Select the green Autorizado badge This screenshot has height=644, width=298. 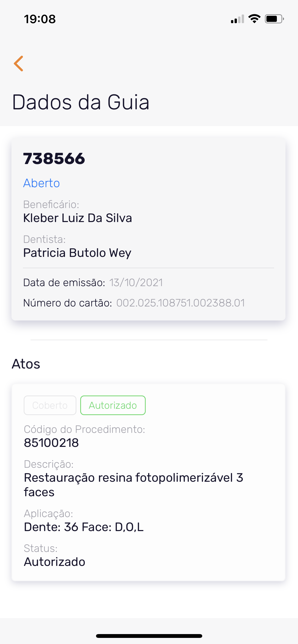click(x=113, y=405)
